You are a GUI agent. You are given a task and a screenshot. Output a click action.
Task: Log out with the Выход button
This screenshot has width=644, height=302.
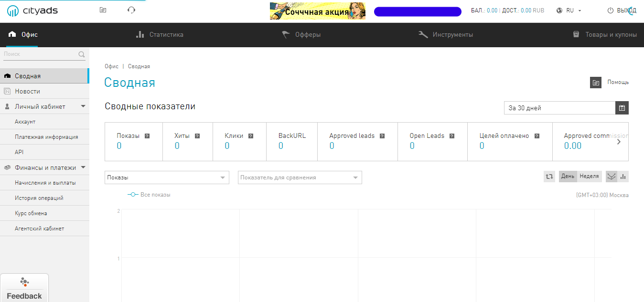pyautogui.click(x=622, y=10)
